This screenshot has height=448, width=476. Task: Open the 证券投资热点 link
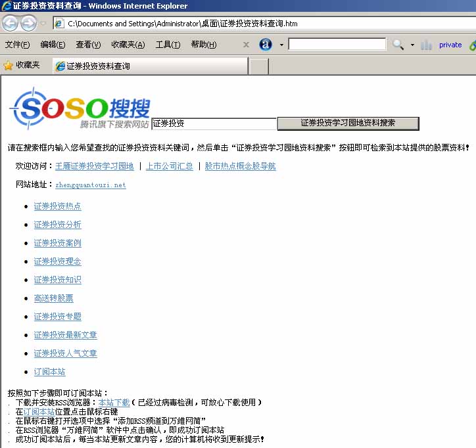pos(57,206)
